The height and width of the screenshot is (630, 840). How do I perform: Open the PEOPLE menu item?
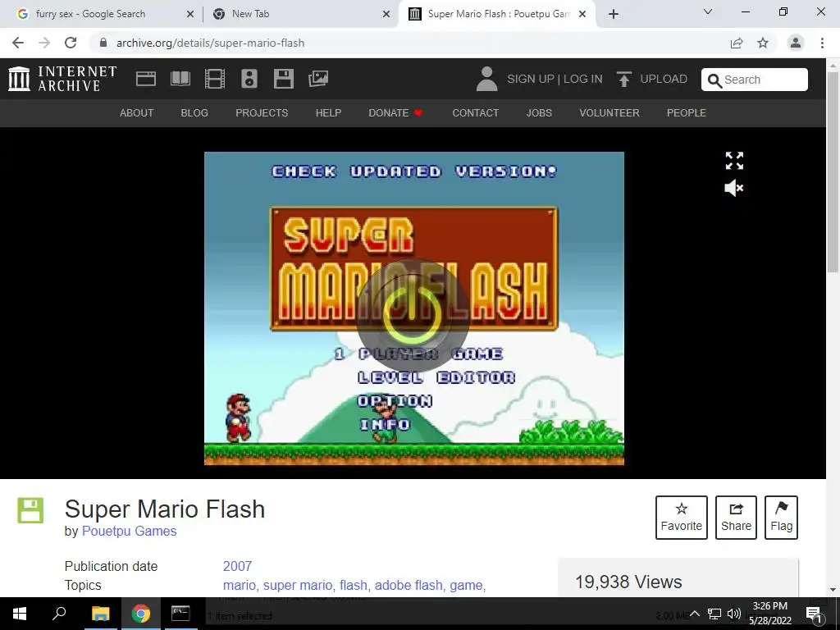687,113
